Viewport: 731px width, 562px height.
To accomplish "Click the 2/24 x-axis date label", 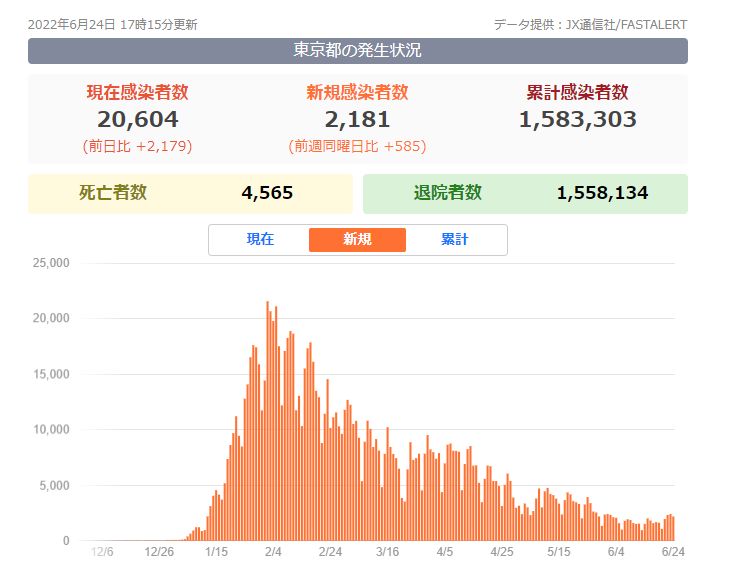I will click(x=330, y=552).
